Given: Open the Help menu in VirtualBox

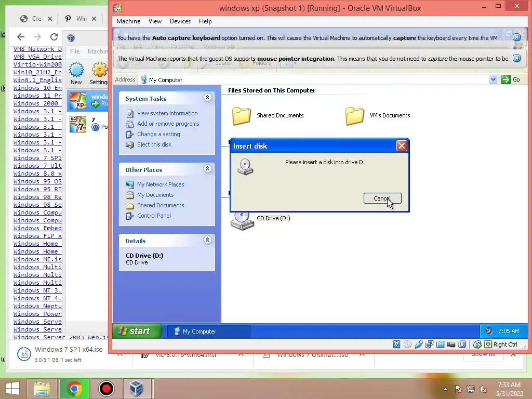Looking at the screenshot, I should pyautogui.click(x=205, y=21).
